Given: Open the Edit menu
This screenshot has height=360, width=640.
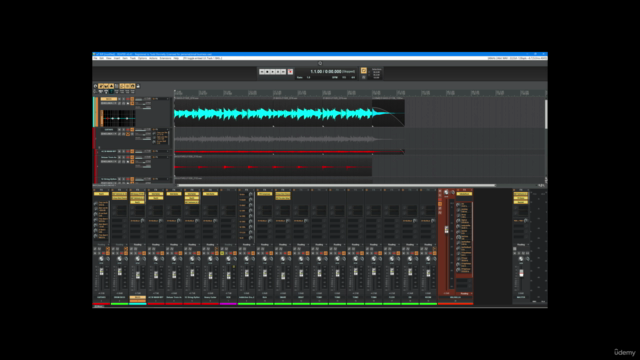Looking at the screenshot, I should click(102, 58).
